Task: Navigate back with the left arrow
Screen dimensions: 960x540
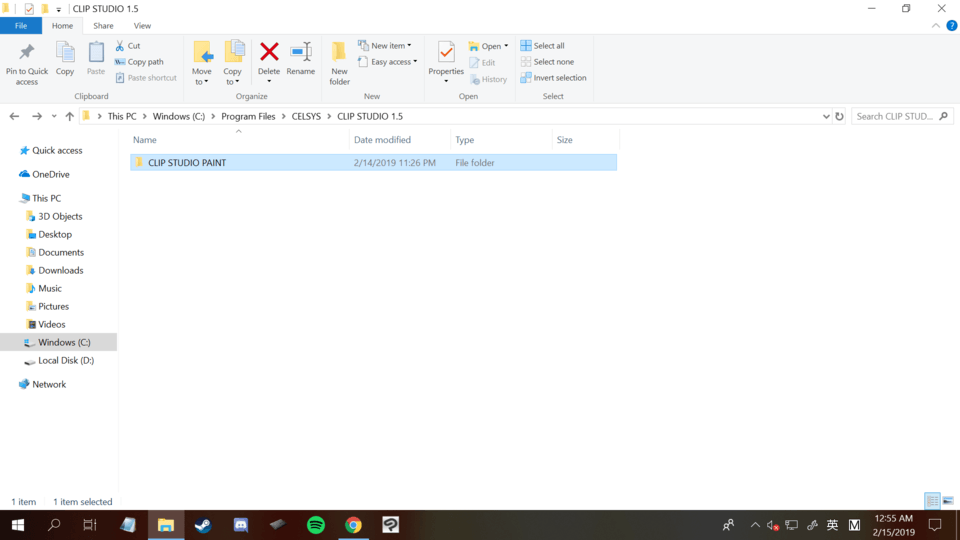Action: (14, 116)
